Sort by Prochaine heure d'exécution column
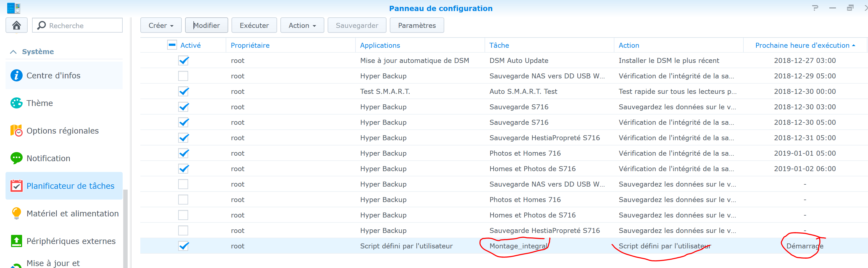The image size is (868, 268). click(802, 46)
